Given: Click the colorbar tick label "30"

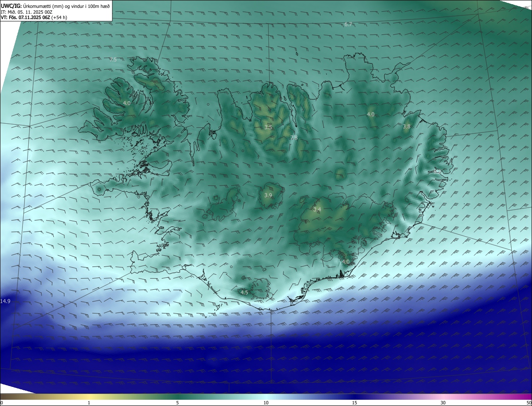Looking at the screenshot, I should [x=443, y=403].
